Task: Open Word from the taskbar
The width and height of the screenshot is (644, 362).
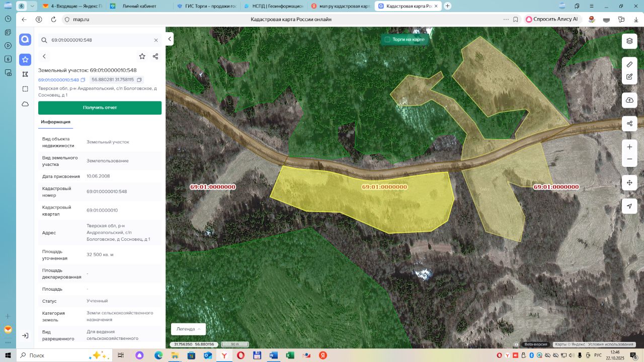Action: pyautogui.click(x=273, y=355)
